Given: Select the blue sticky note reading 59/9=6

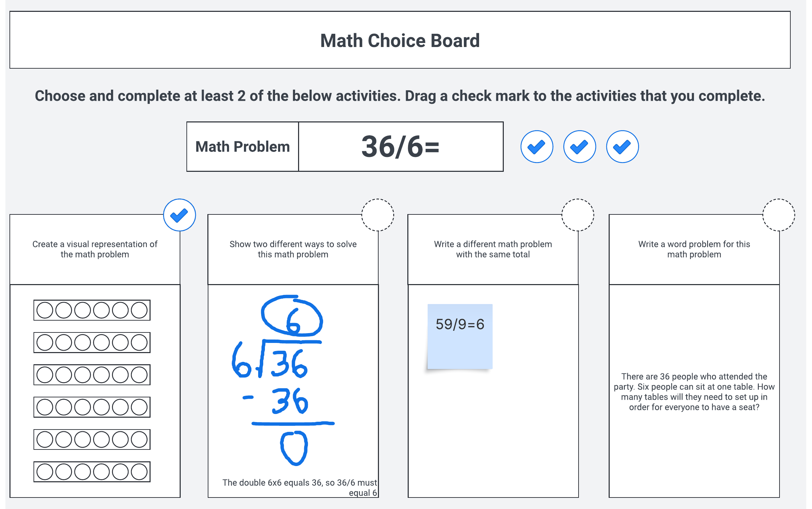Looking at the screenshot, I should [x=460, y=336].
